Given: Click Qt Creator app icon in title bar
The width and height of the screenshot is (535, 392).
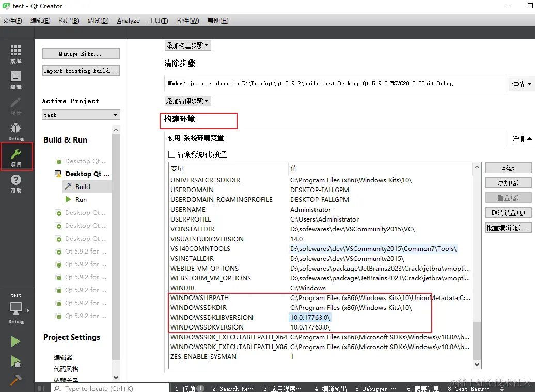Looking at the screenshot, I should coord(6,6).
